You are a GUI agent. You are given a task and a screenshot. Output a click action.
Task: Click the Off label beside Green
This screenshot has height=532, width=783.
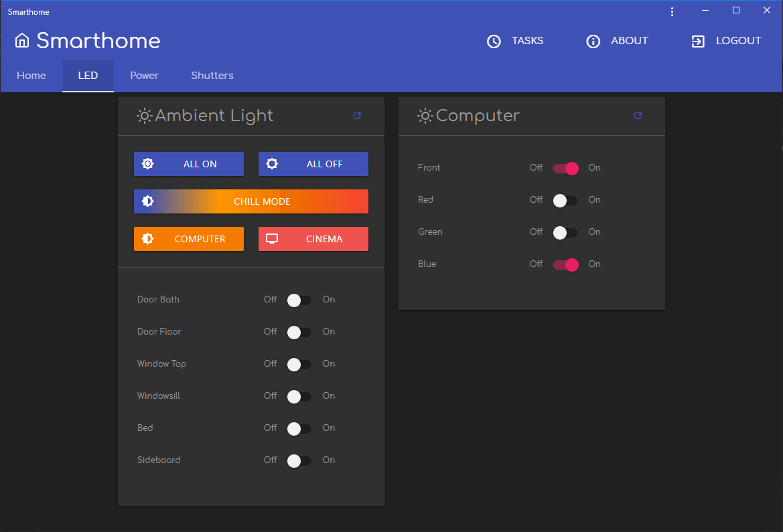coord(536,232)
